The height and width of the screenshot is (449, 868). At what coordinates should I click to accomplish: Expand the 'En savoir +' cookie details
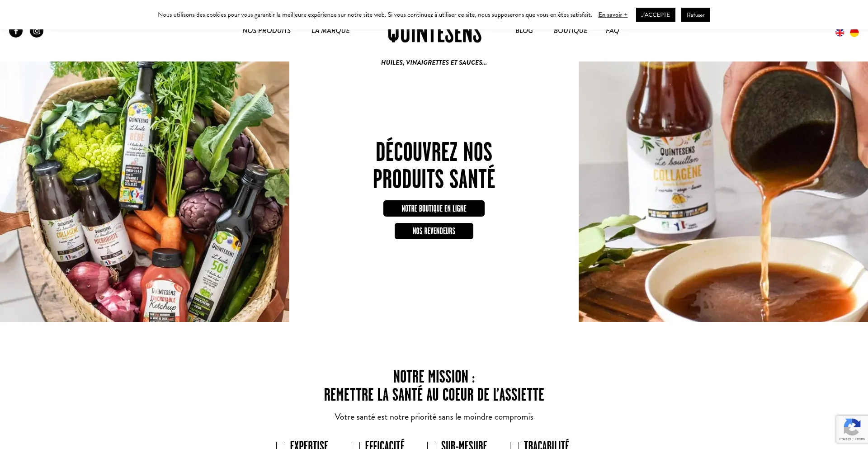tap(613, 15)
